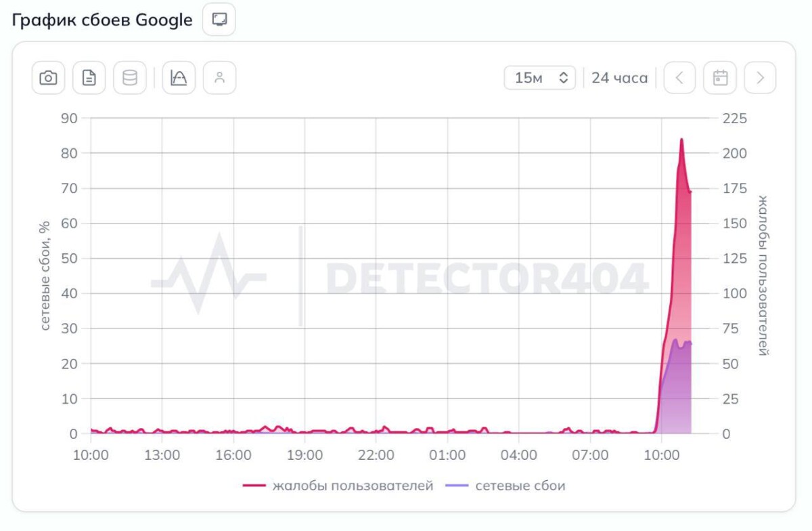
Task: Open the document report icon
Action: [x=89, y=78]
